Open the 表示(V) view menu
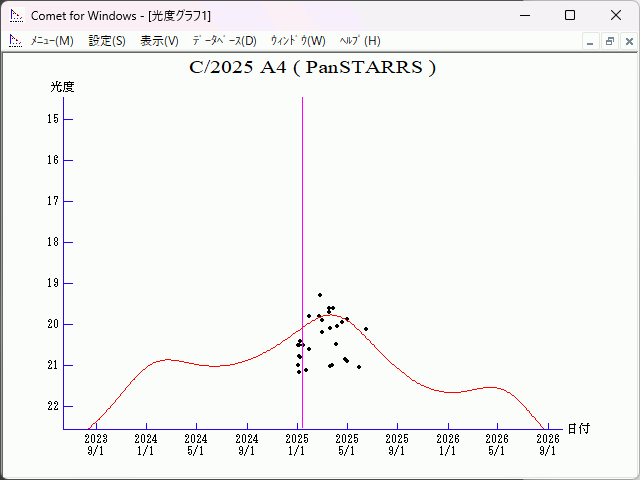The image size is (640, 480). click(x=159, y=41)
